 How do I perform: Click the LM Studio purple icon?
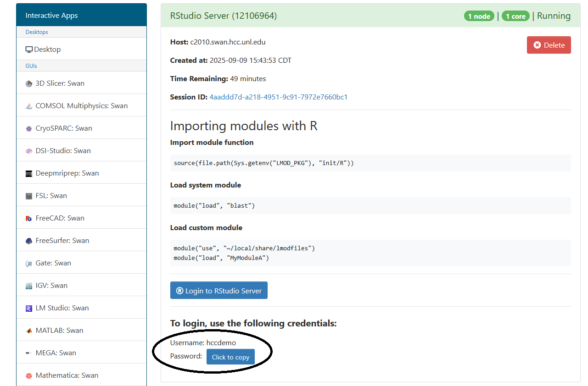tap(29, 308)
